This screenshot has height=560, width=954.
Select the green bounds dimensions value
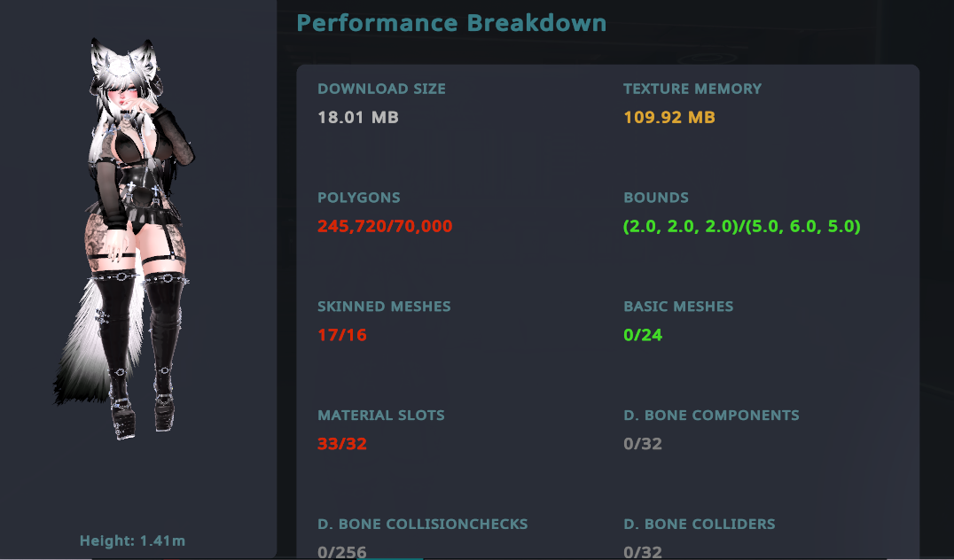(741, 227)
